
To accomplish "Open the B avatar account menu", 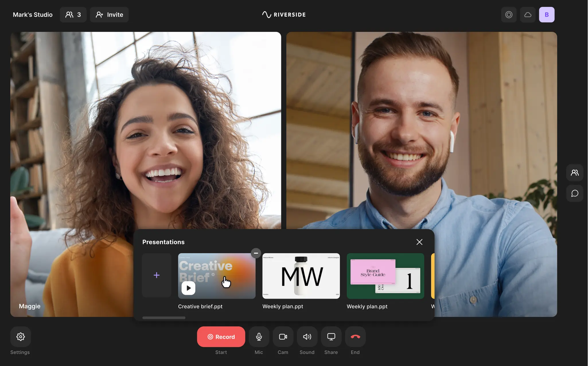I will click(547, 14).
